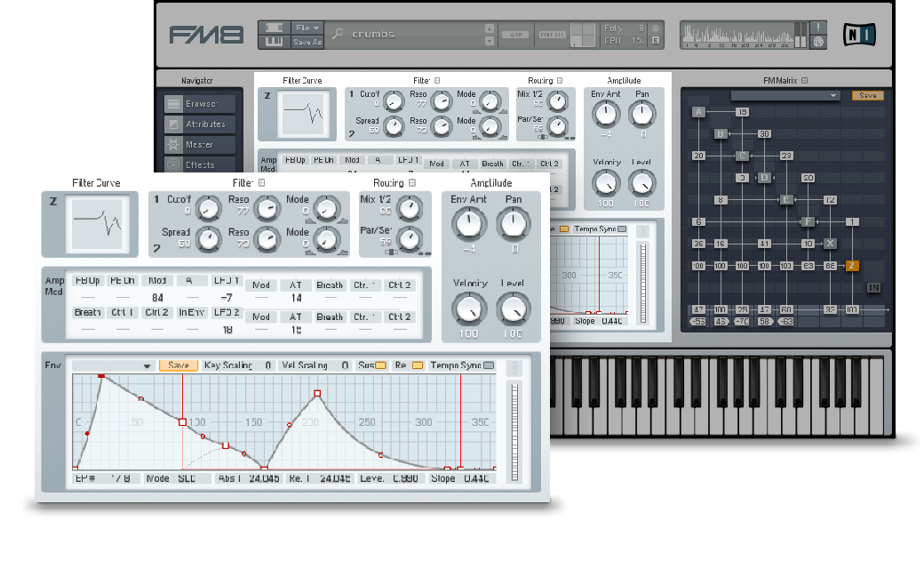The height and width of the screenshot is (569, 924).
Task: Select operator B in the FM Matrix
Action: [721, 134]
